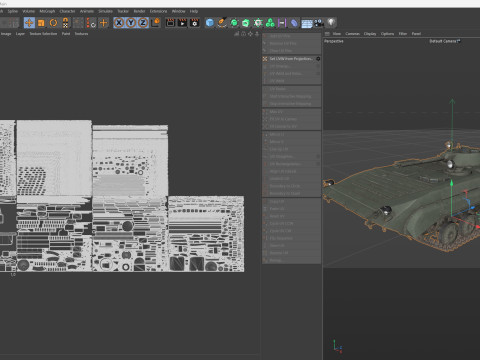Image resolution: width=480 pixels, height=360 pixels.
Task: Open the MoGraph menu
Action: tap(47, 11)
